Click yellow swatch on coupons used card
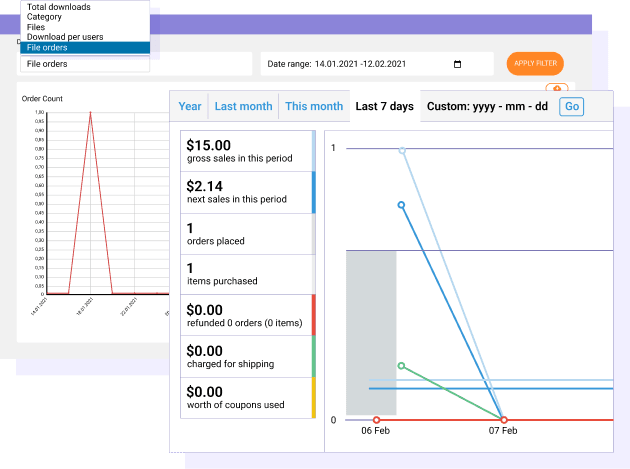The width and height of the screenshot is (630, 469). click(314, 397)
